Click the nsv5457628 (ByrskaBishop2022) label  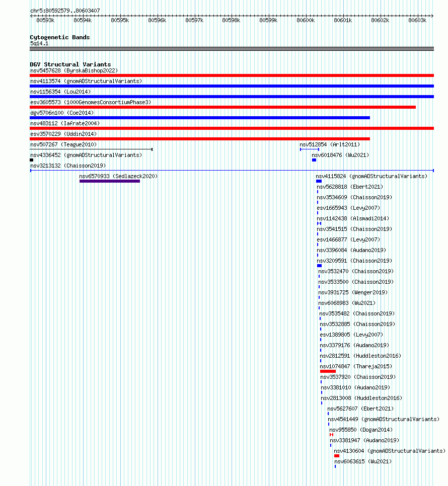click(74, 70)
